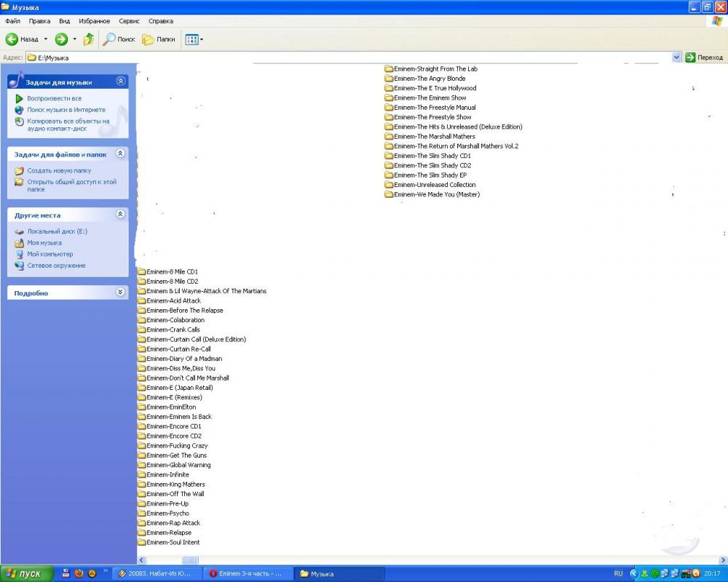Click Eminem & Lil Wayne-Attack Of The Martians

click(207, 291)
